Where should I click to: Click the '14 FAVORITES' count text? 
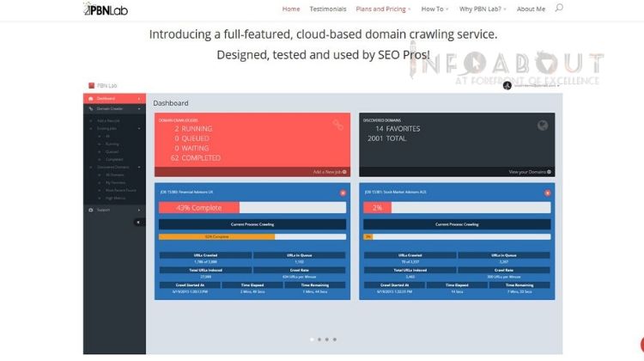pyautogui.click(x=398, y=129)
